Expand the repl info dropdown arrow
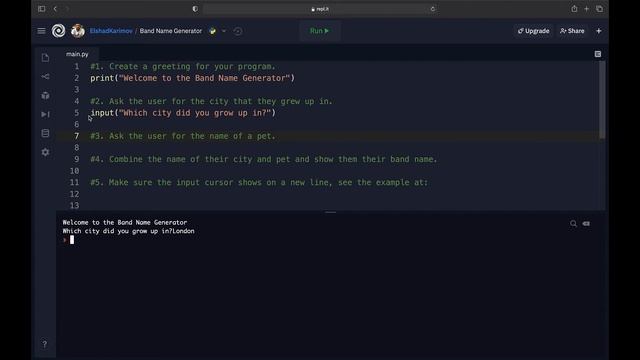Viewport: 640px width, 360px height. [x=224, y=31]
